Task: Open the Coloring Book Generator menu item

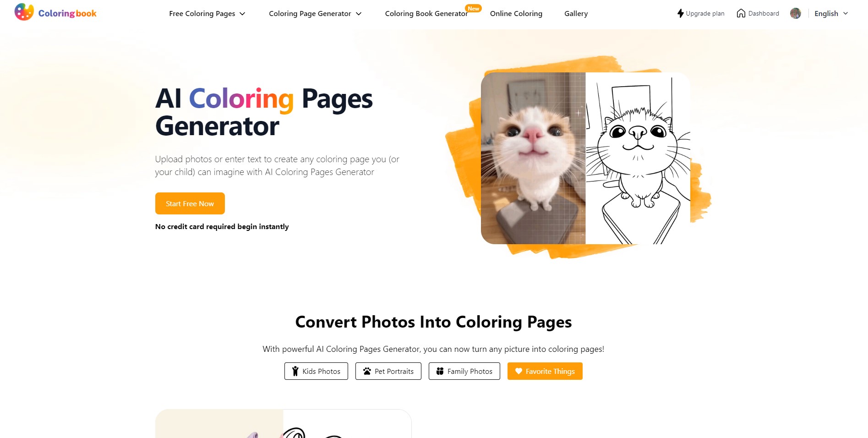Action: tap(426, 14)
